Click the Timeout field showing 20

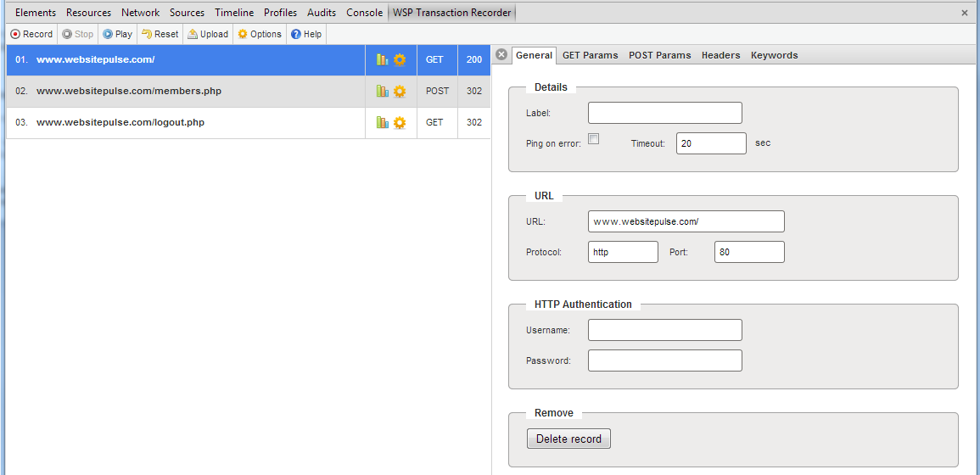tap(711, 143)
